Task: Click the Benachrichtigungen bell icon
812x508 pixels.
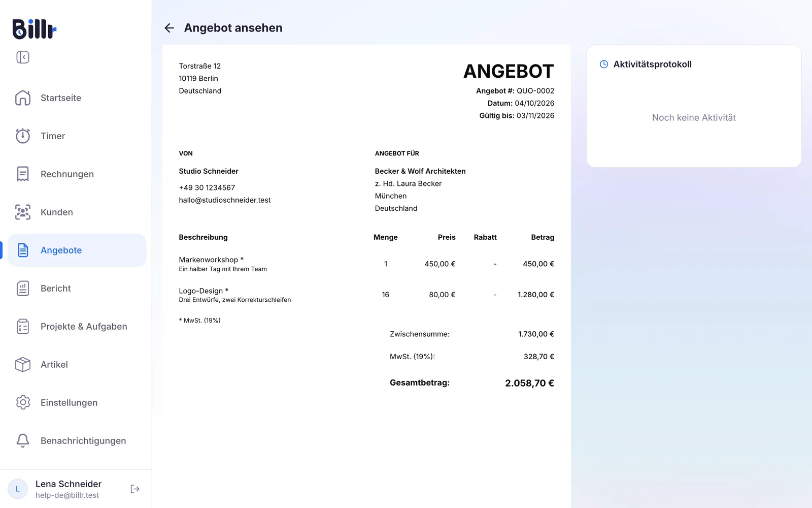Action: point(23,441)
